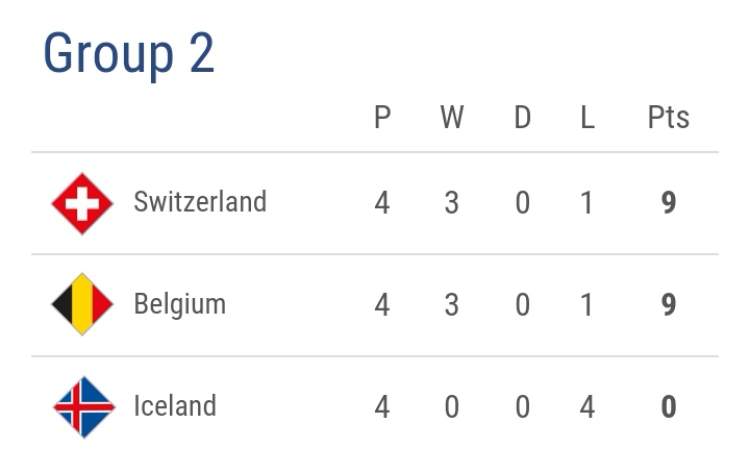Click the D column header
The height and width of the screenshot is (473, 750).
[x=522, y=118]
